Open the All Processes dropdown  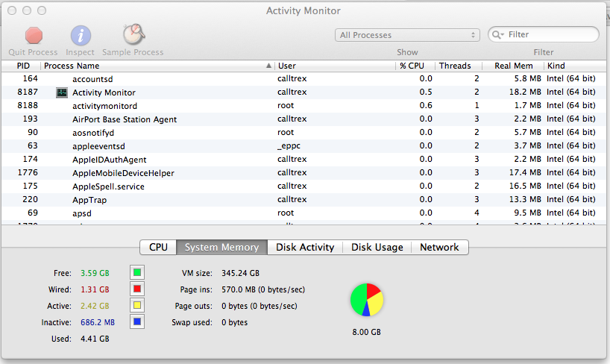click(x=407, y=35)
